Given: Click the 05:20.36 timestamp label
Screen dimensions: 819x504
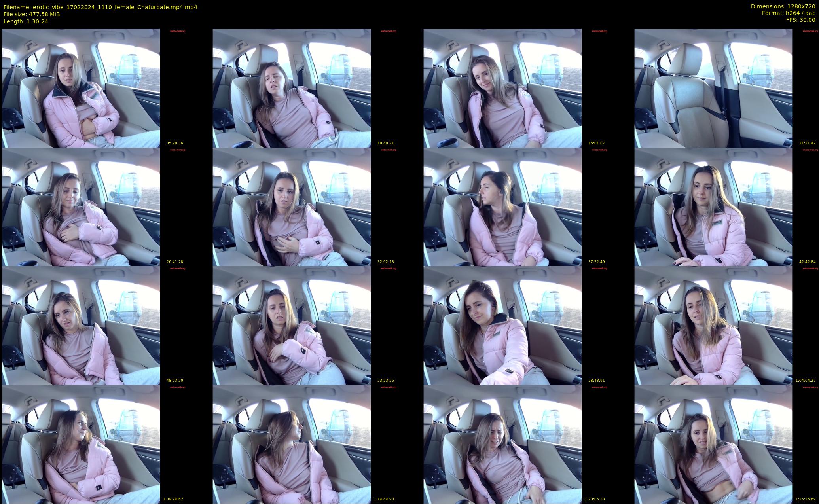Looking at the screenshot, I should tap(175, 143).
